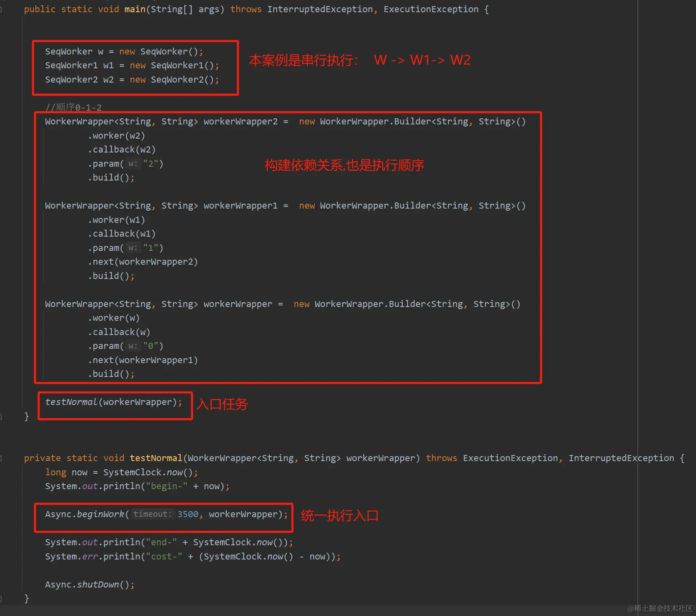696x616 pixels.
Task: Place cursor on .callback(w1) call
Action: pos(122,234)
